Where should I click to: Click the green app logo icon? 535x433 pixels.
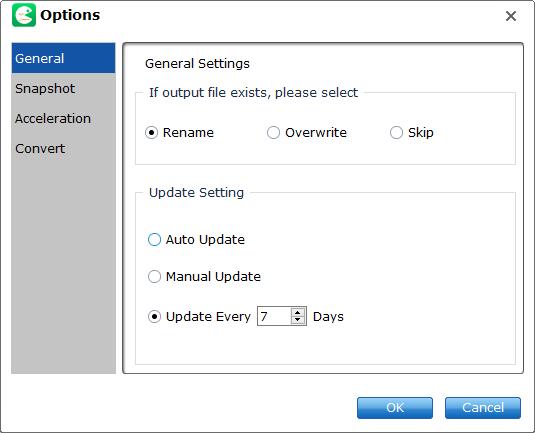coord(24,15)
